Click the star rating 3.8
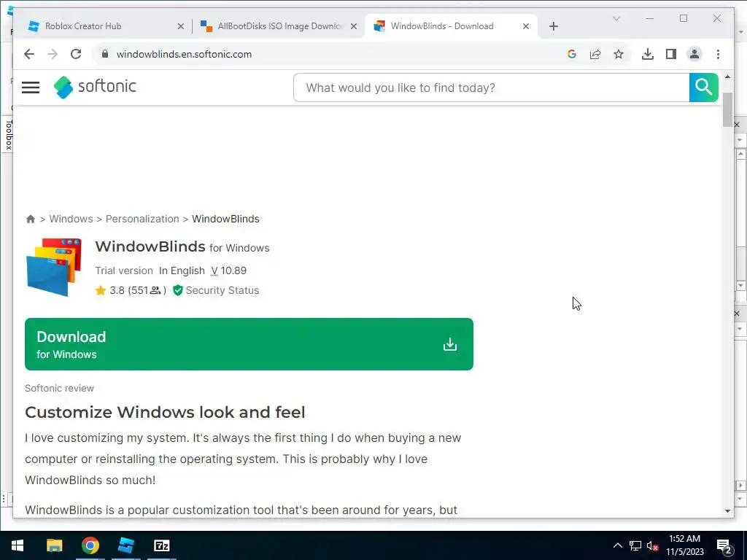This screenshot has height=560, width=747. tap(110, 290)
